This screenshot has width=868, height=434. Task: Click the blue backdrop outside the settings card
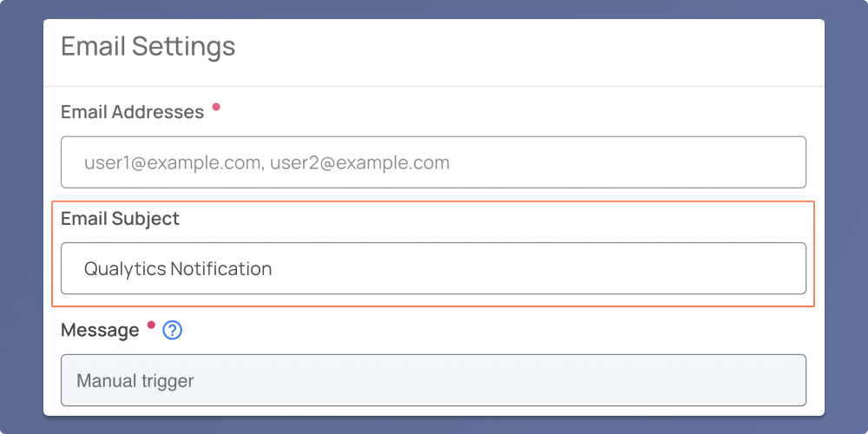click(21, 221)
